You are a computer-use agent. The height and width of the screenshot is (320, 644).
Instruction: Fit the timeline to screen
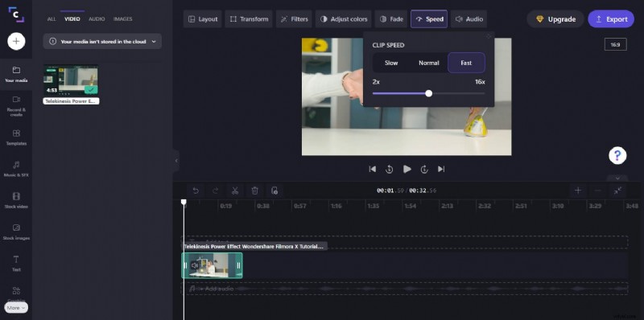point(617,191)
